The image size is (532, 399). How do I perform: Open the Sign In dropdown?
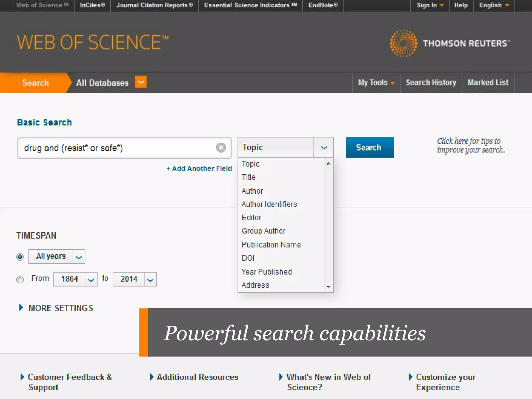[x=430, y=5]
